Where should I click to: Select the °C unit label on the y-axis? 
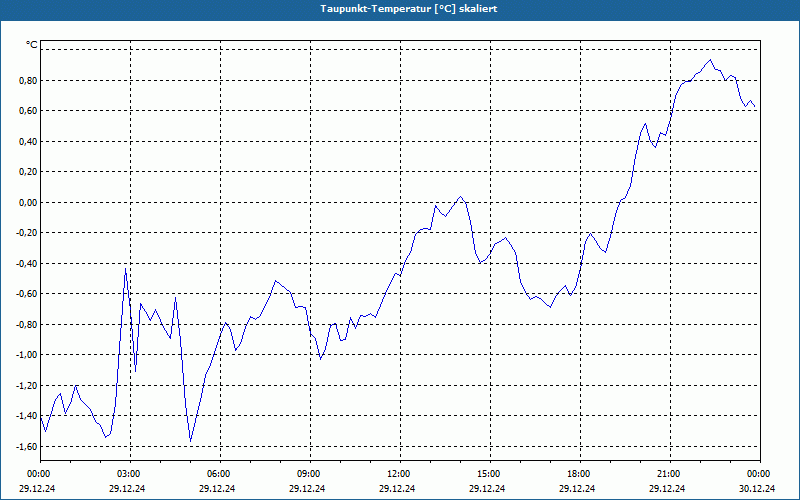[x=32, y=45]
